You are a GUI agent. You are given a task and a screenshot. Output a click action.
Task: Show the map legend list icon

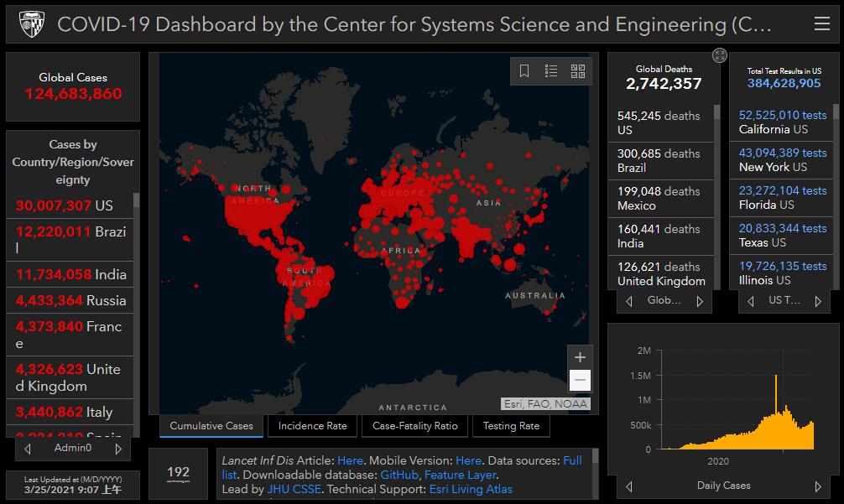551,71
